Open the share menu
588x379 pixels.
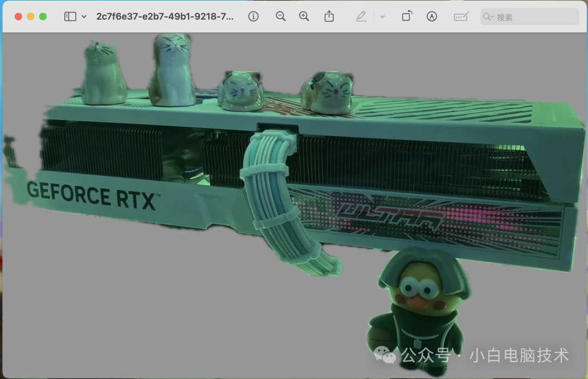click(x=329, y=16)
